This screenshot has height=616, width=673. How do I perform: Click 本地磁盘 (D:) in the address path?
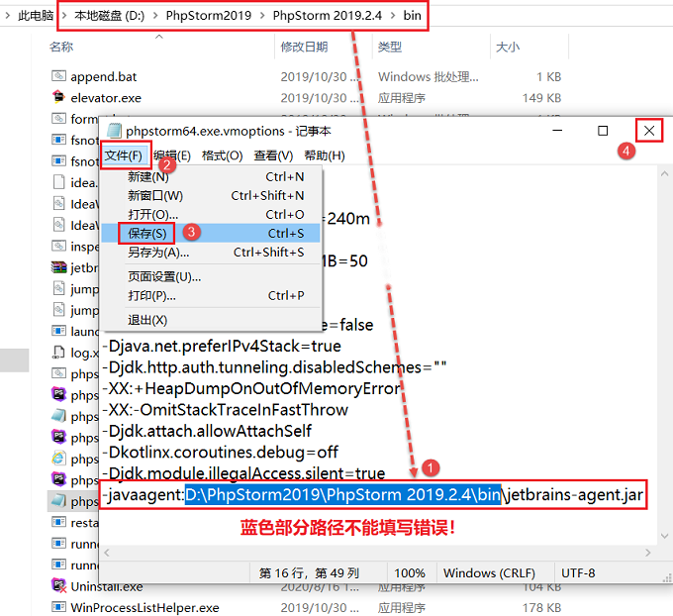tap(110, 16)
